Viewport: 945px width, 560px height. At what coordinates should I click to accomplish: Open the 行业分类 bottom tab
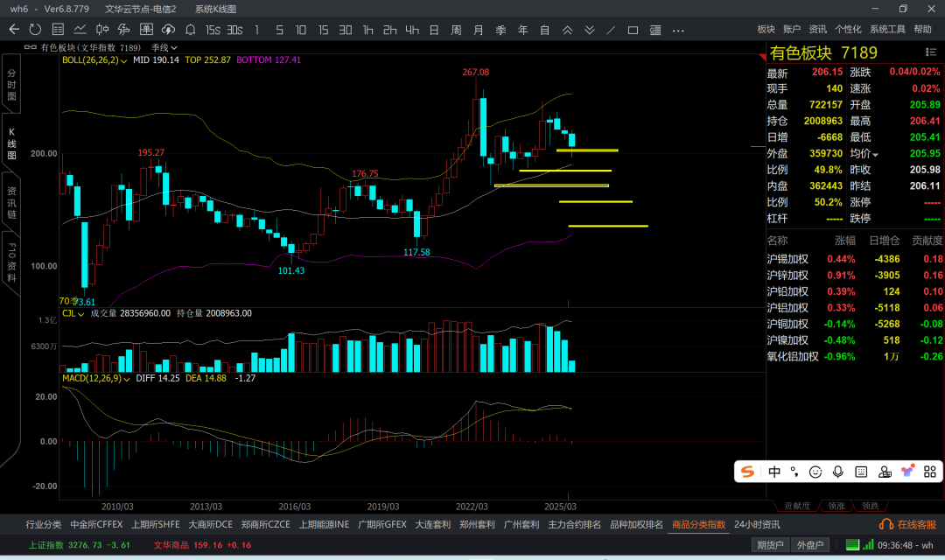[x=44, y=524]
